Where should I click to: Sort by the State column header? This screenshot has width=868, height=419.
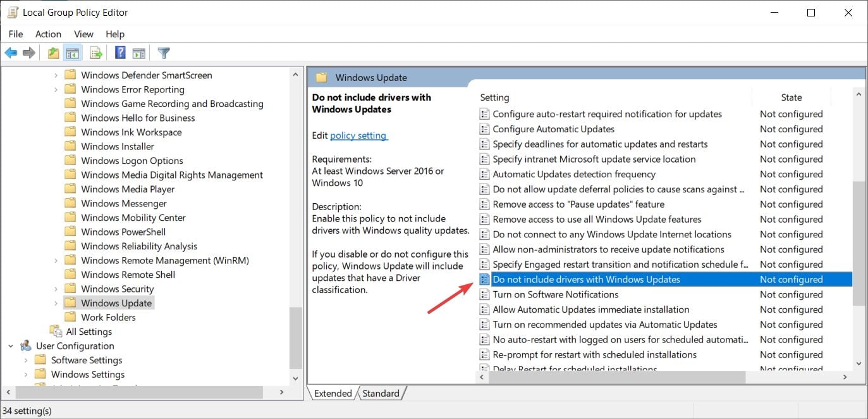point(792,97)
